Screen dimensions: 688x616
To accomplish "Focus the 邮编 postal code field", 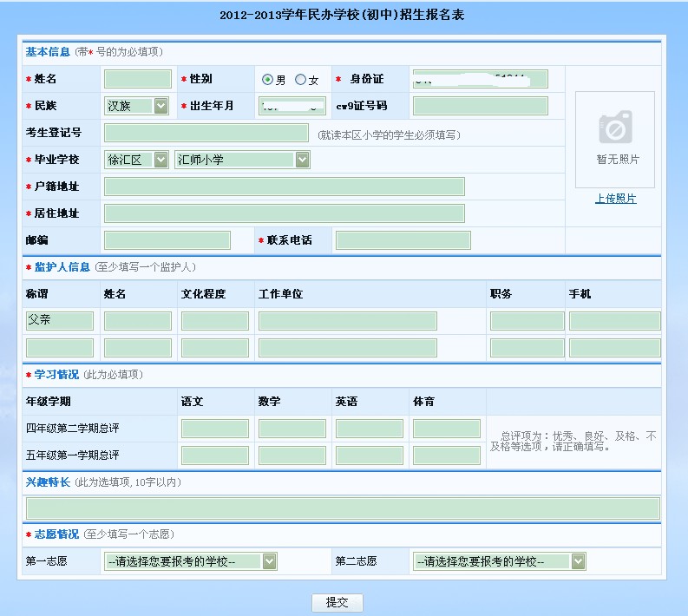I will point(167,240).
